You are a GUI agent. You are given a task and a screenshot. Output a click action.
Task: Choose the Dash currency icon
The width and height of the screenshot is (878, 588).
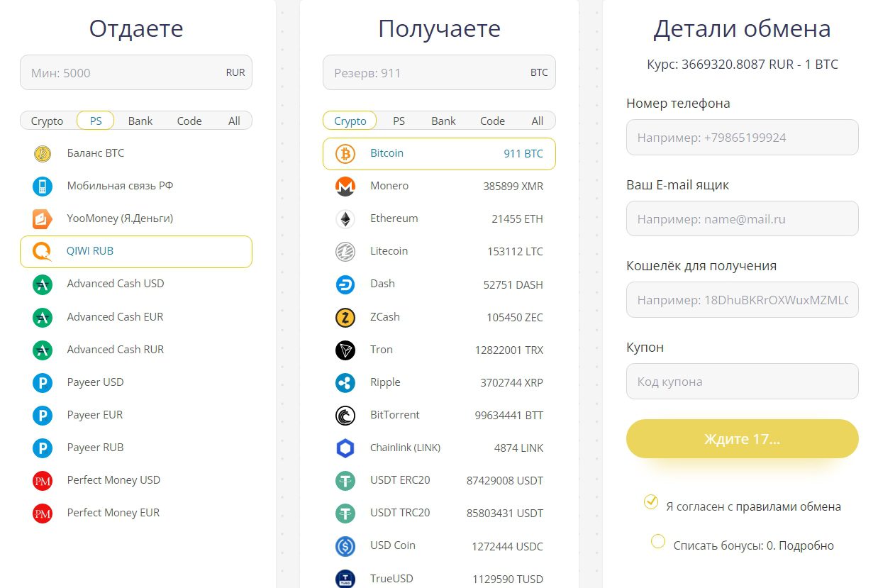coord(345,284)
